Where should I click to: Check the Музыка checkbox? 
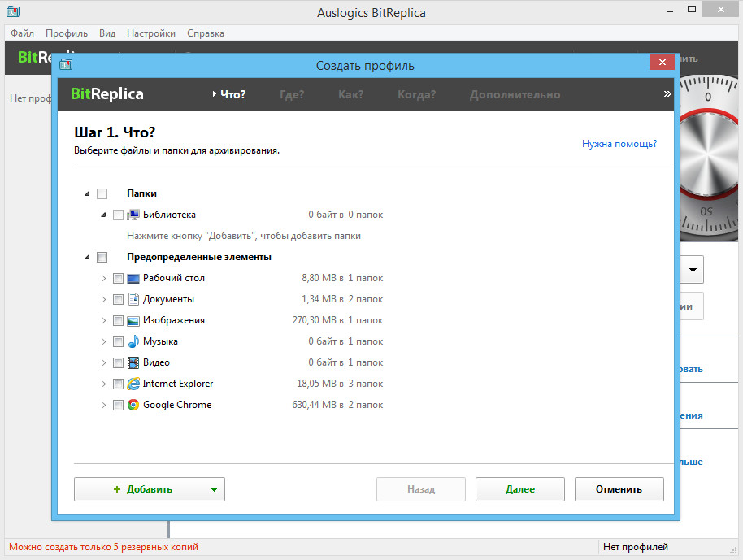pos(118,341)
